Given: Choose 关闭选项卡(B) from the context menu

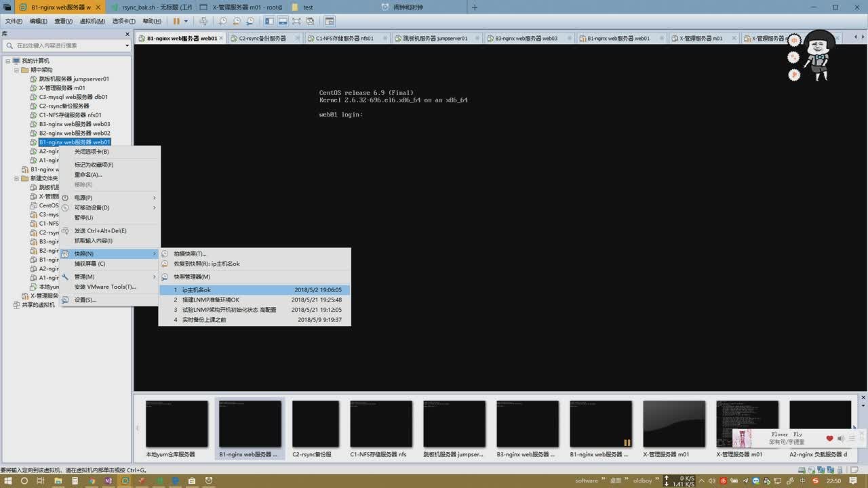Looking at the screenshot, I should coord(110,152).
